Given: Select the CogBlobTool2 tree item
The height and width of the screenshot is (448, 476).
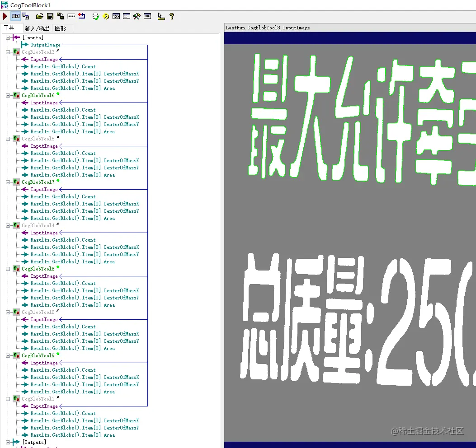Looking at the screenshot, I should tap(38, 313).
